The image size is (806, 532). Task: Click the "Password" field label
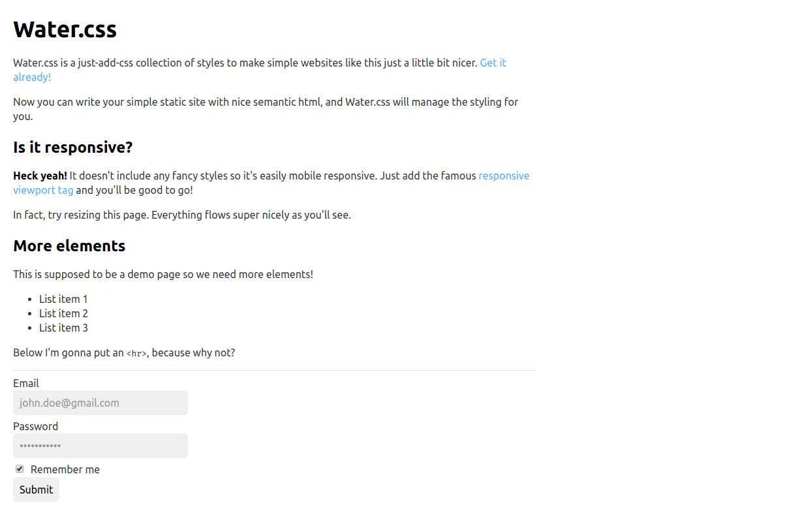(x=35, y=426)
